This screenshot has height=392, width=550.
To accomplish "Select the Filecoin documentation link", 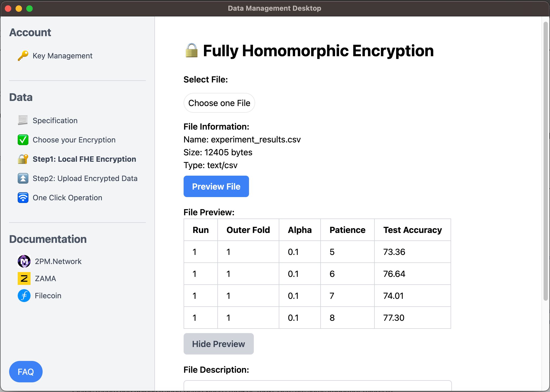I will click(48, 296).
